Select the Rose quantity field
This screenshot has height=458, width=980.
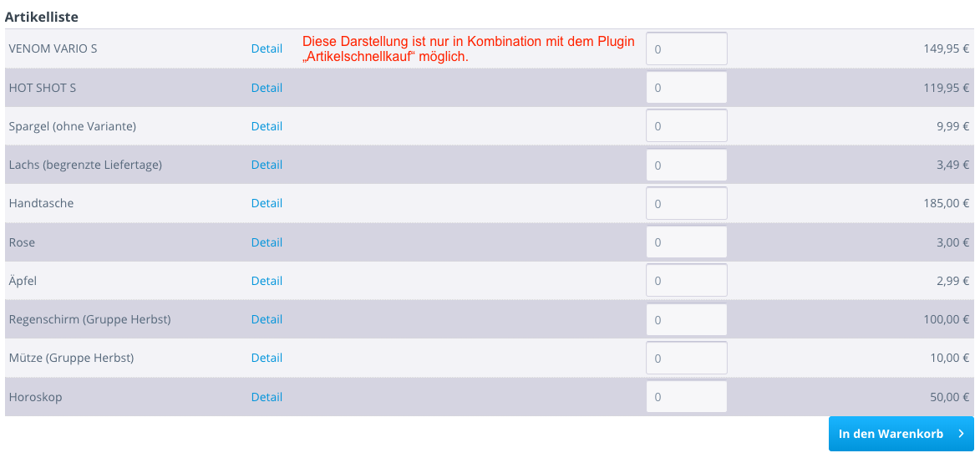point(687,242)
